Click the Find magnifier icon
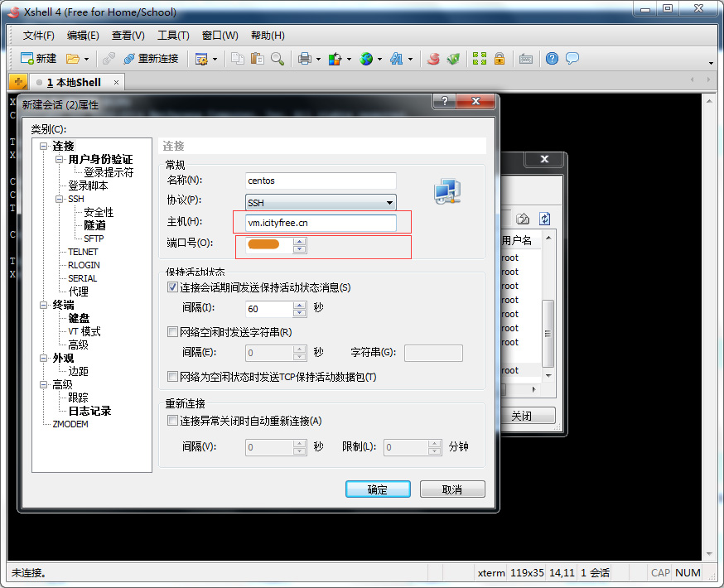 click(x=277, y=59)
